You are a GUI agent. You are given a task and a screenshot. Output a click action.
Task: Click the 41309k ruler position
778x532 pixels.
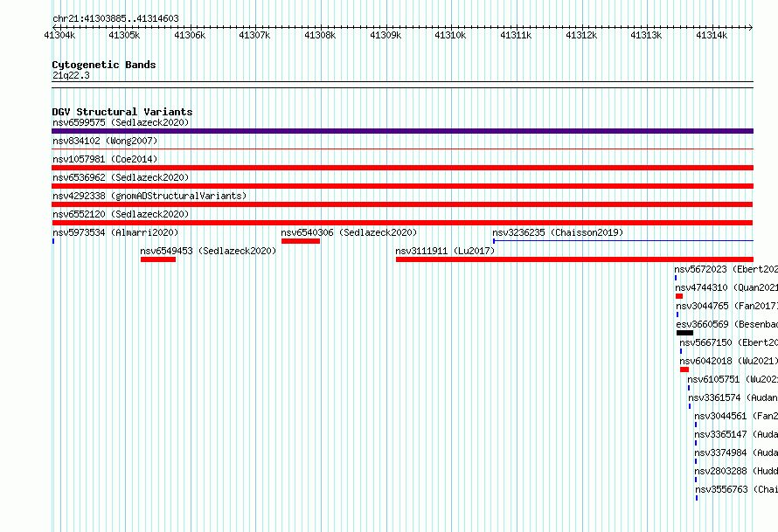tap(386, 35)
